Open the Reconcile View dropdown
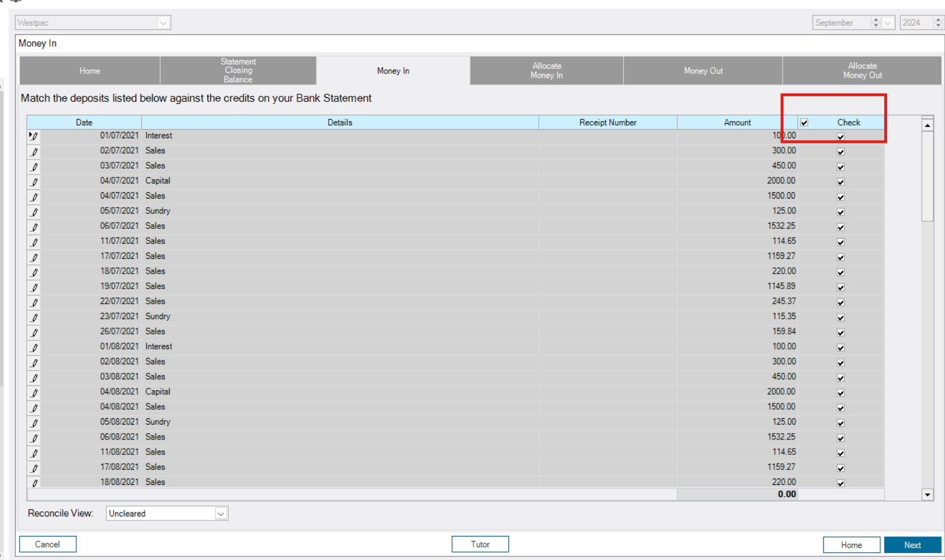The width and height of the screenshot is (945, 560). (220, 514)
